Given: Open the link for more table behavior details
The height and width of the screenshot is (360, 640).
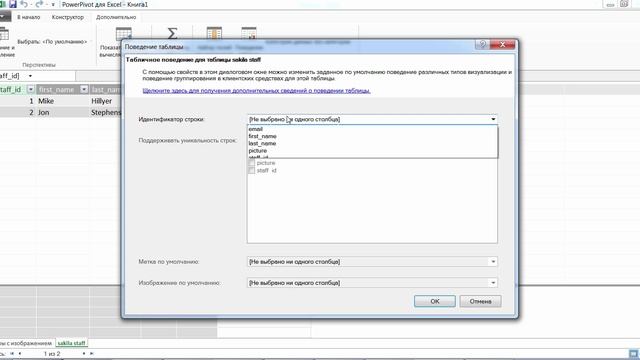Looking at the screenshot, I should pos(256,91).
